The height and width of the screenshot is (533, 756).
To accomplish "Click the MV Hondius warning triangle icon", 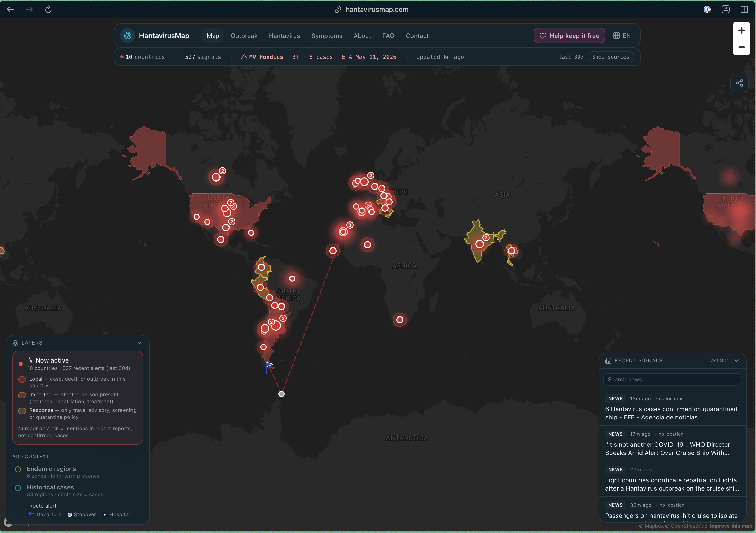I will (x=244, y=57).
